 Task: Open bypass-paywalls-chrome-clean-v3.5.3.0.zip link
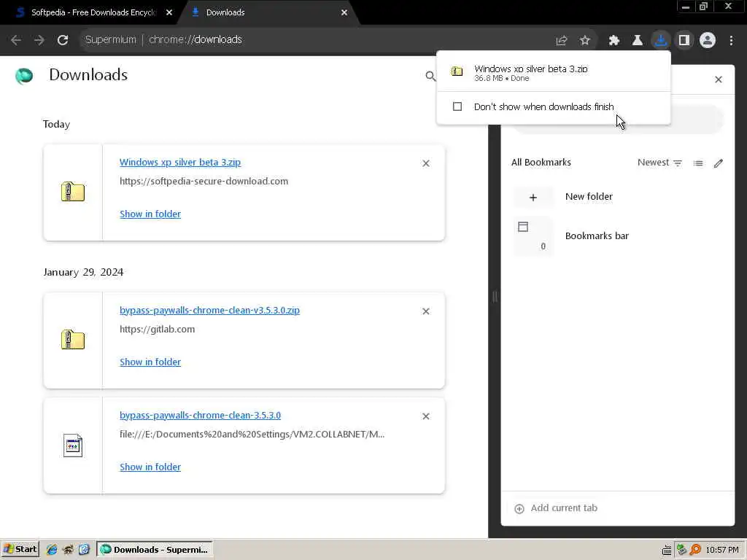pos(209,311)
